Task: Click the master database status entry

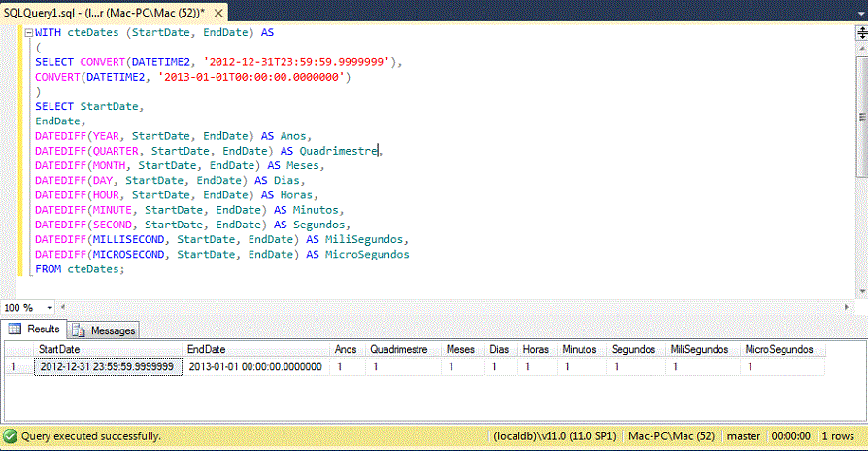Action: pos(744,436)
